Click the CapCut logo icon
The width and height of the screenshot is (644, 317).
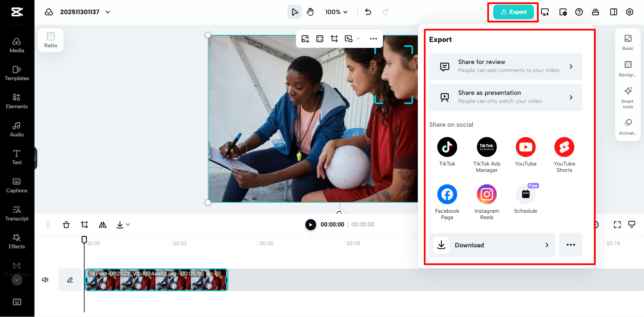[x=17, y=12]
